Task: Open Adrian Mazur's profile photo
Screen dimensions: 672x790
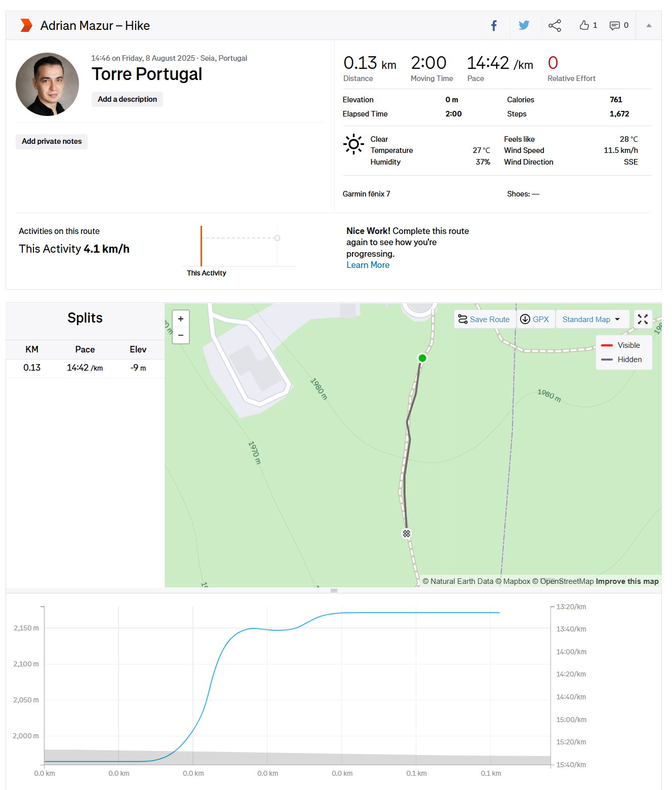Action: click(47, 84)
